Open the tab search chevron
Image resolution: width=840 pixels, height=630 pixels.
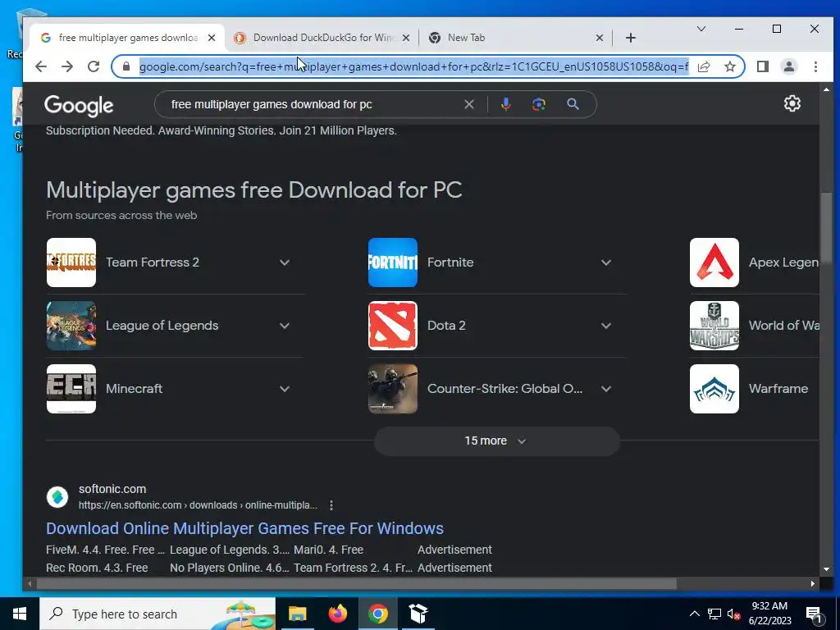click(701, 29)
